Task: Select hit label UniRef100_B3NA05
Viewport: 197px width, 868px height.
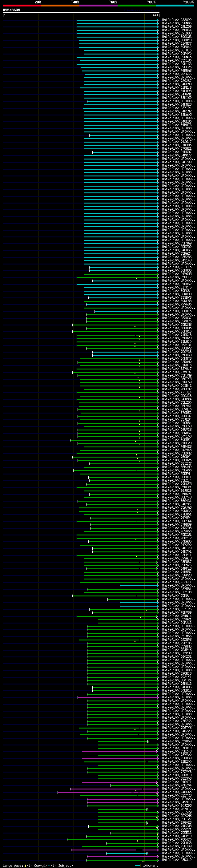Action: [176, 115]
